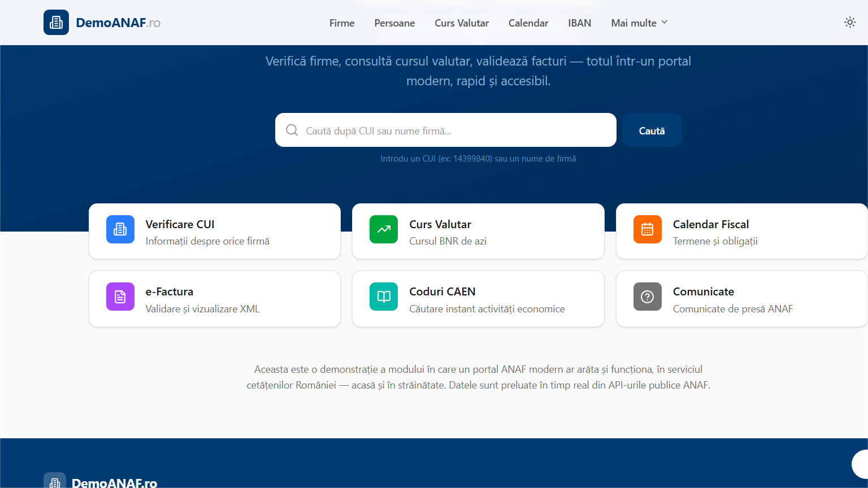Click the teal Coduri CAEN book icon
Viewport: 868px width, 488px height.
[384, 297]
